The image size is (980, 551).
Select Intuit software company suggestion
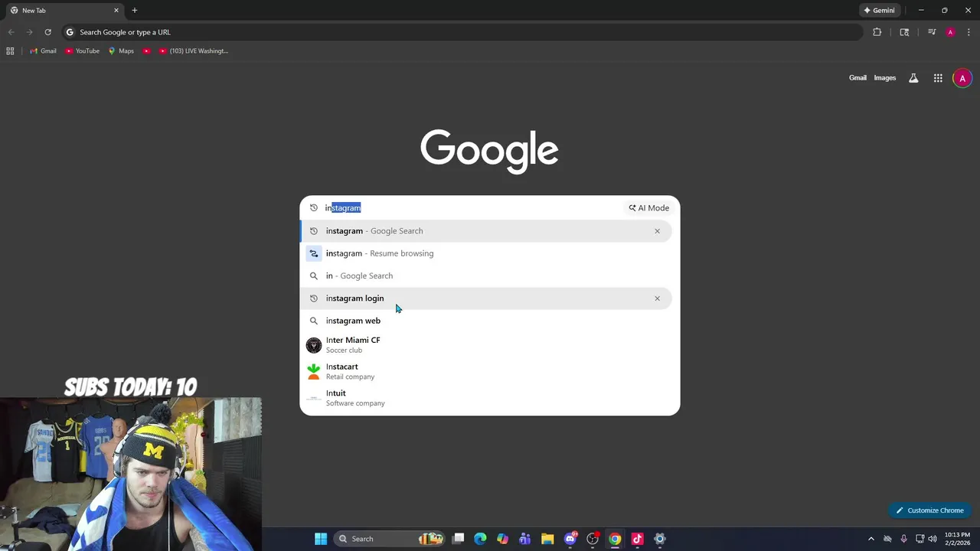pos(485,398)
